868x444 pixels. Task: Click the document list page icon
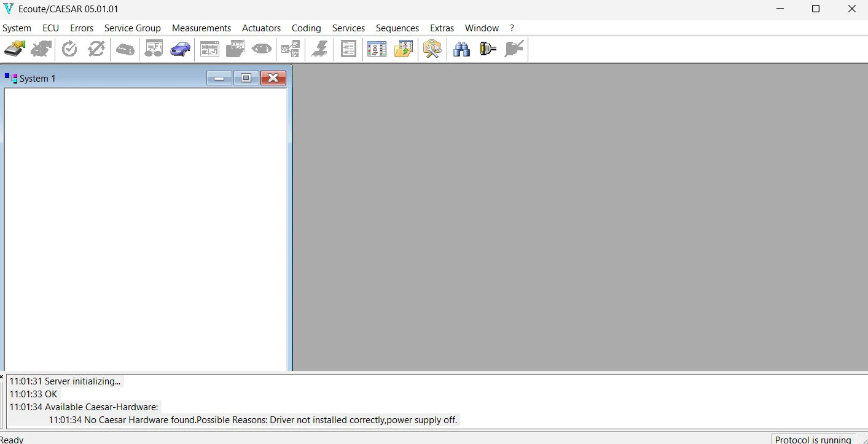(x=348, y=49)
